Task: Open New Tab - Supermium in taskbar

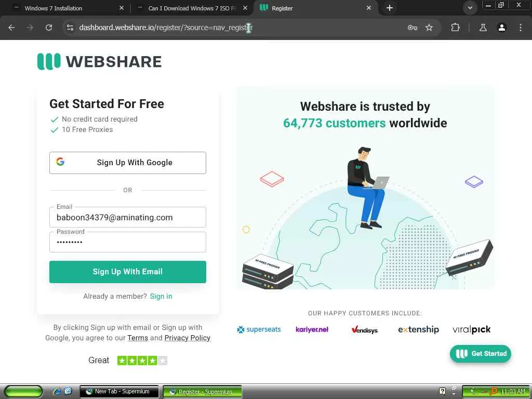Action: coord(119,392)
